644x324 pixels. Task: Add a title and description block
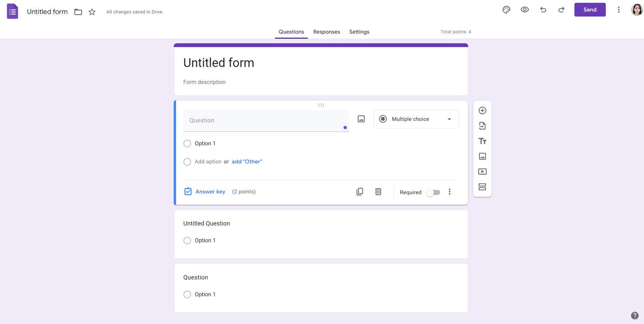[482, 141]
